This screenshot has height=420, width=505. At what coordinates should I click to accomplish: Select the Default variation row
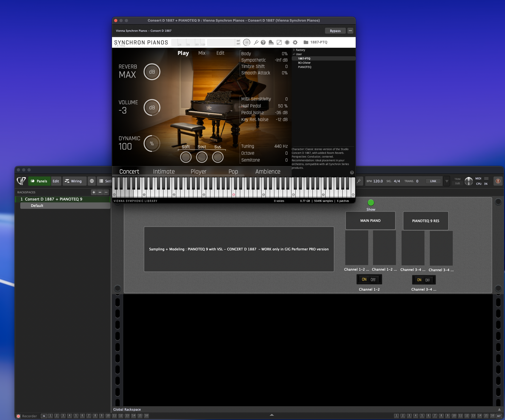coord(65,206)
